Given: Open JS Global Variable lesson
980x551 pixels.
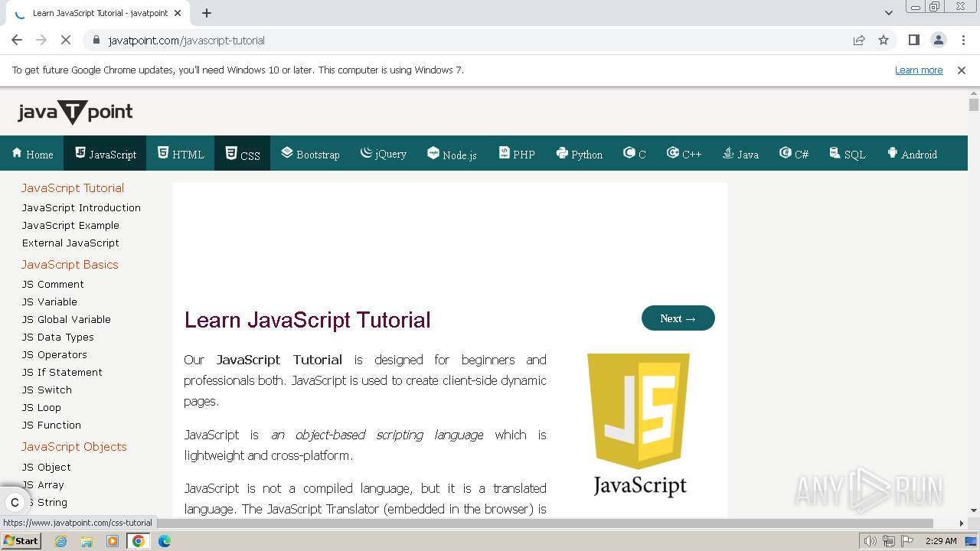Looking at the screenshot, I should pyautogui.click(x=67, y=319).
